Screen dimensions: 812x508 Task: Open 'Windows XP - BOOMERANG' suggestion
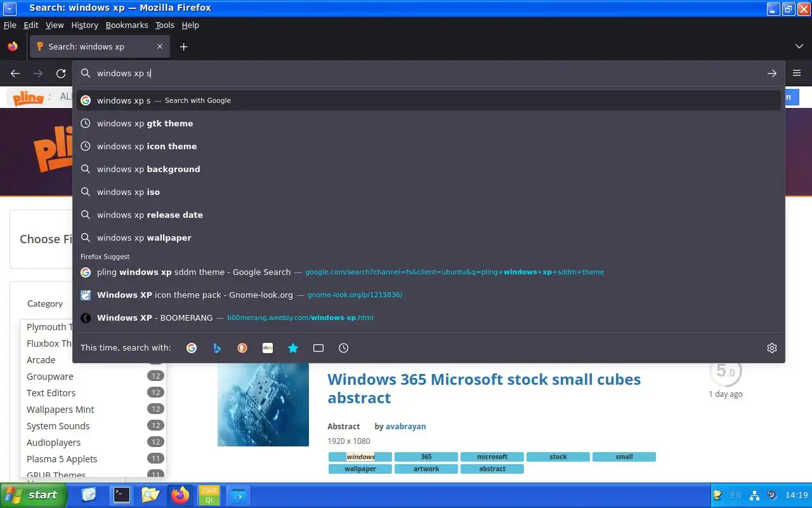[x=429, y=317]
